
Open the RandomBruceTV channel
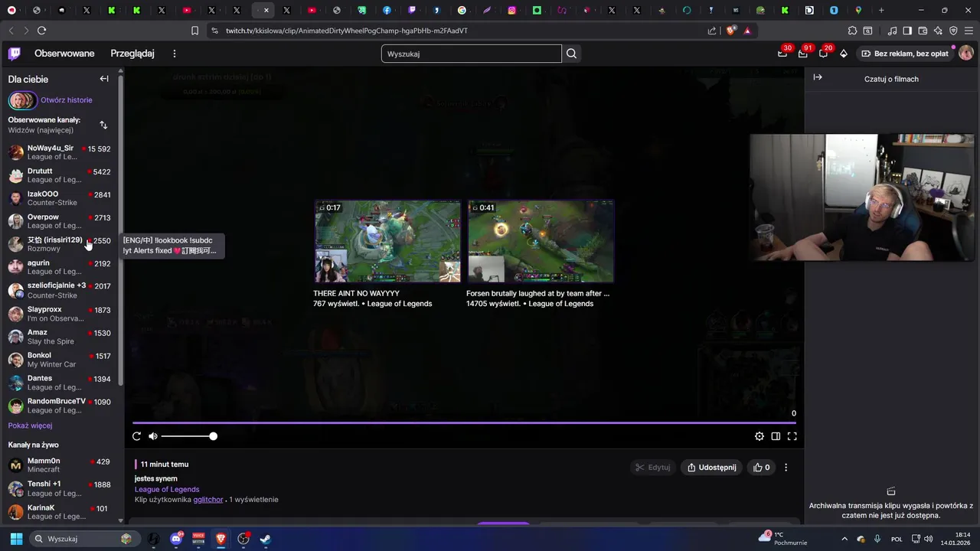pos(59,406)
